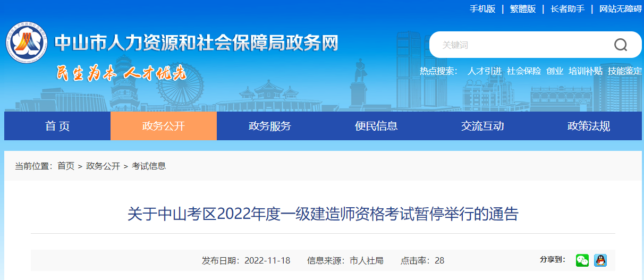Share article via QQ icon

pyautogui.click(x=600, y=260)
